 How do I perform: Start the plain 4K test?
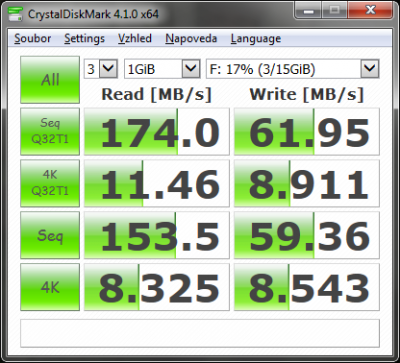[50, 287]
